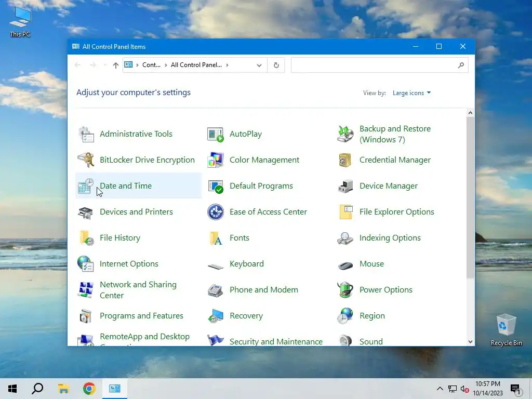Show hidden system tray icons

[x=440, y=389]
